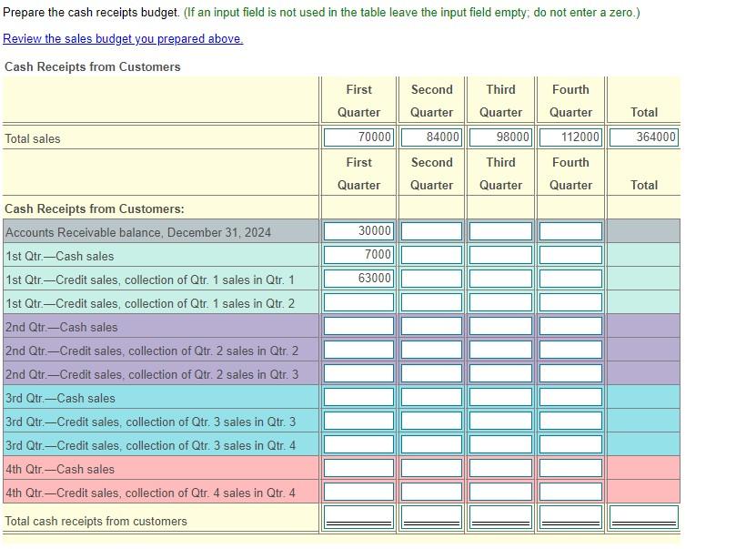Select Accounts Receivable balance First Quarter field 30000
The image size is (756, 549).
coord(358,231)
